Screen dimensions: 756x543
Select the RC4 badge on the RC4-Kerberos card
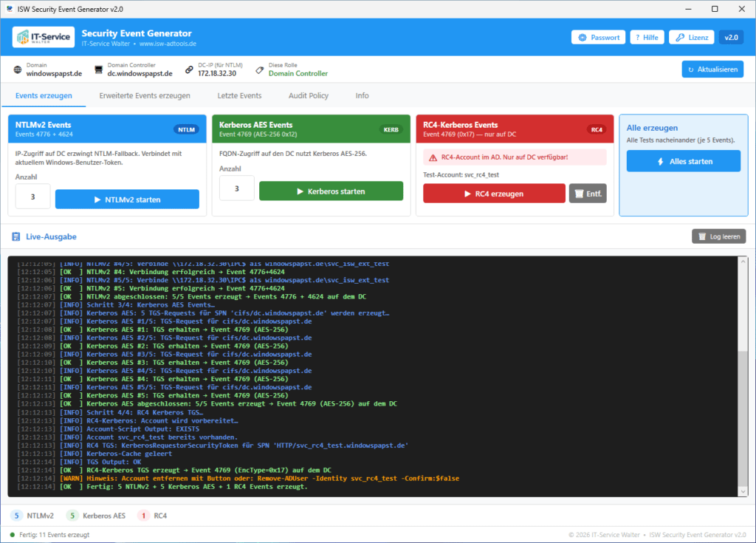(597, 128)
